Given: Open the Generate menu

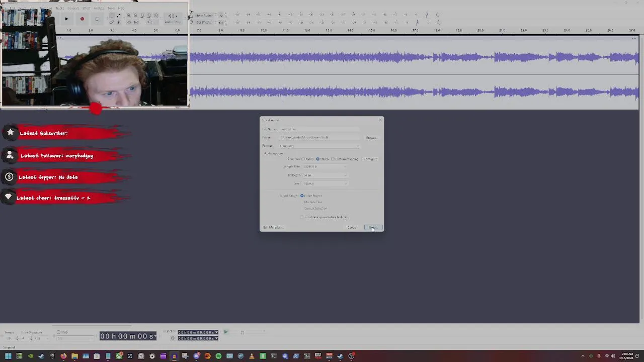Looking at the screenshot, I should [x=73, y=8].
